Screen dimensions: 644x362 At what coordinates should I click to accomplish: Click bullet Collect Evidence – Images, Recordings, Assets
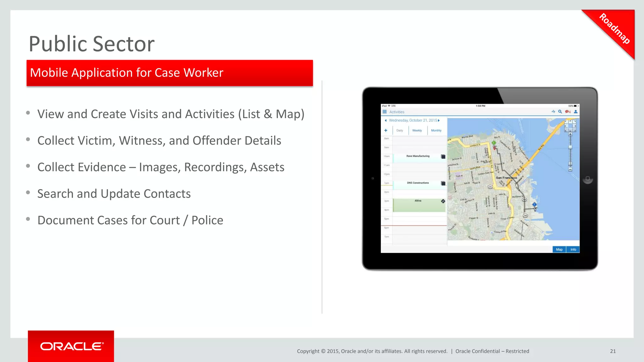click(x=161, y=167)
